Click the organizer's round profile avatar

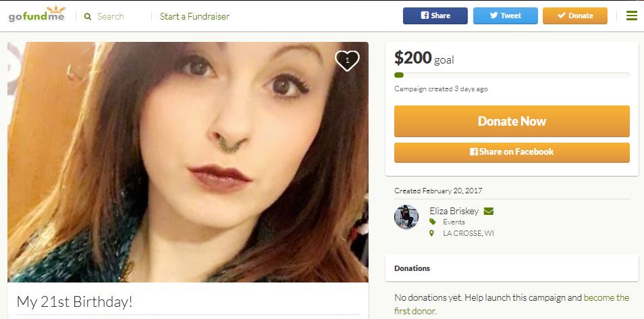406,217
